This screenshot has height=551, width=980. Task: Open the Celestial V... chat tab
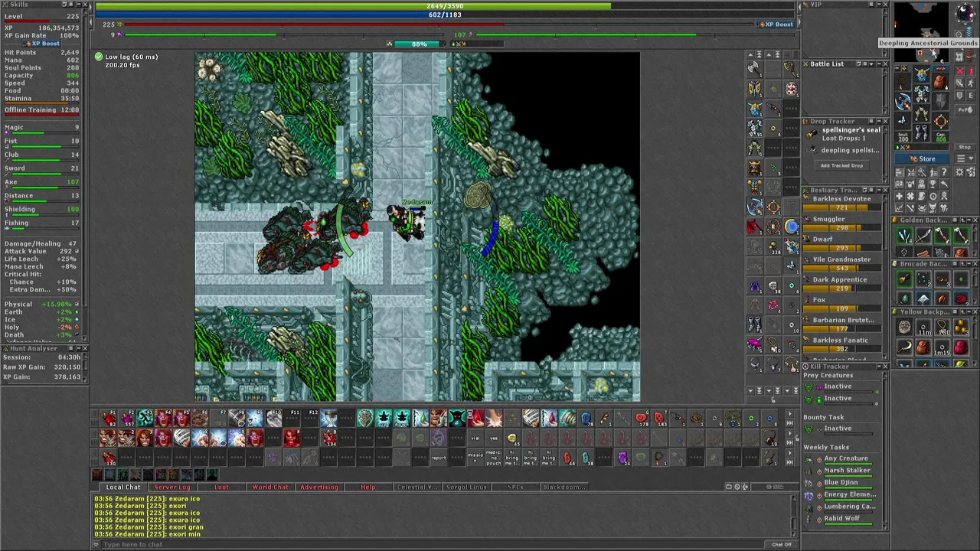(x=417, y=487)
